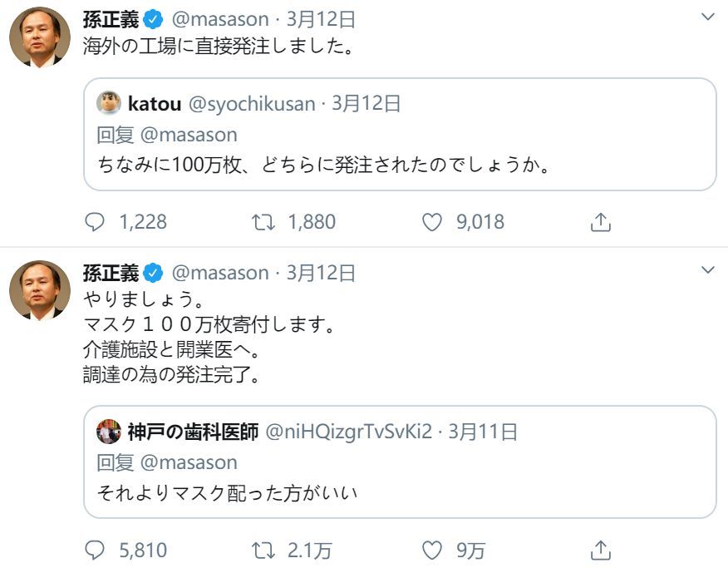728x568 pixels.
Task: Click @masason handle in the second tweet
Action: point(220,273)
